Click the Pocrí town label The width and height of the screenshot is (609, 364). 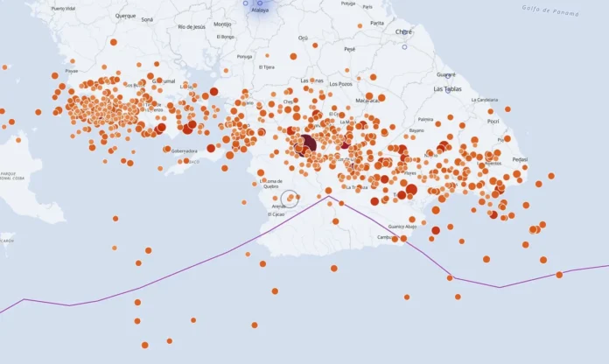tap(493, 122)
